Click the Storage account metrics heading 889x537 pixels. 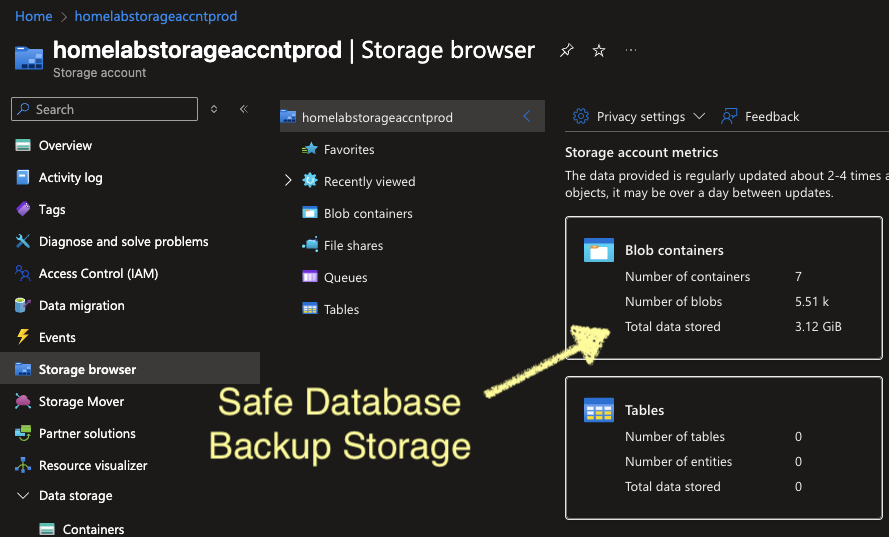point(641,152)
